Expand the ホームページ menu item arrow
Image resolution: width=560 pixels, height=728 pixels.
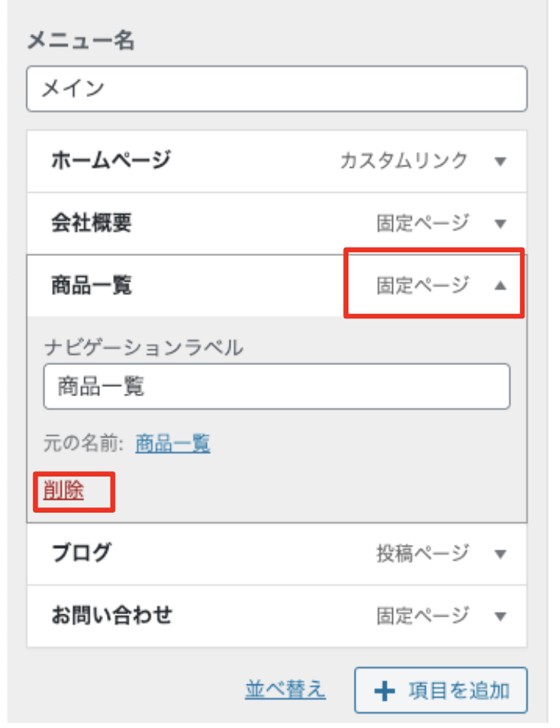pos(501,161)
